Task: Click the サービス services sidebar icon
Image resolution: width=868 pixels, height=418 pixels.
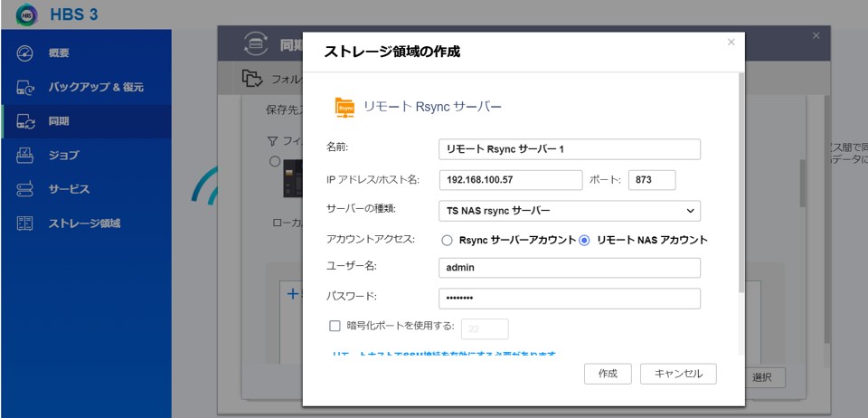Action: coord(25,189)
